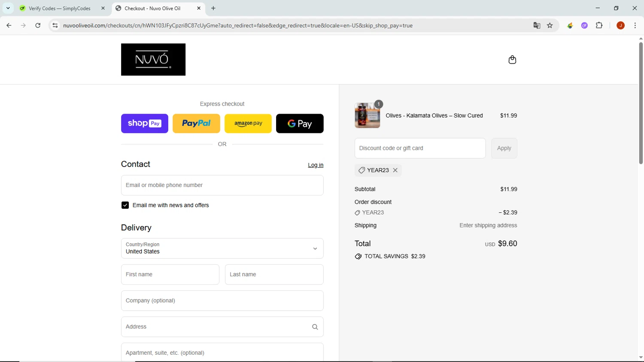Click the Log in link
The image size is (644, 362).
tap(316, 165)
